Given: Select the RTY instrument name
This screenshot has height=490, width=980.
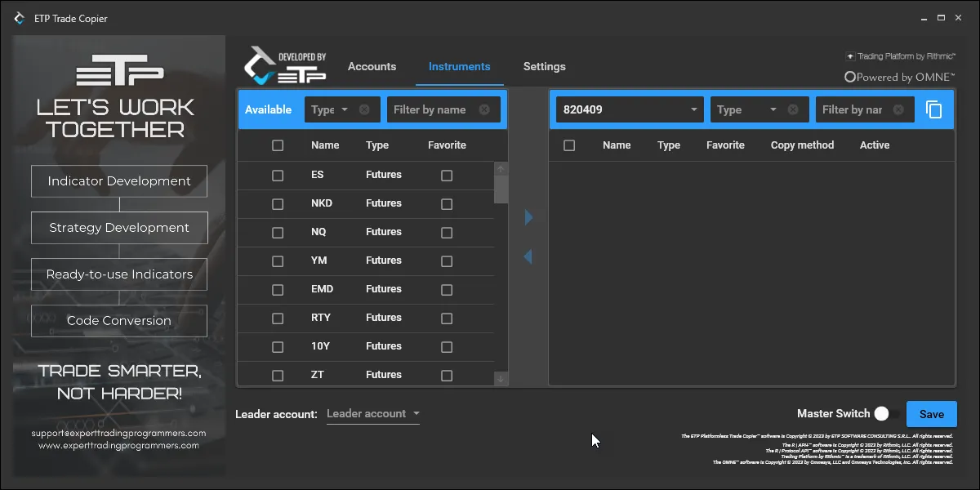Looking at the screenshot, I should (321, 318).
